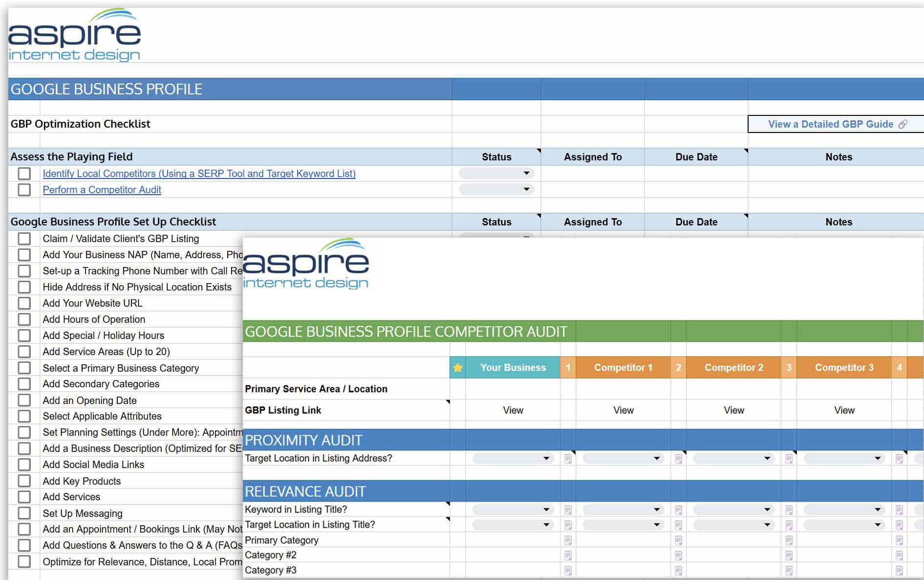This screenshot has height=580, width=924.
Task: Tick the Claim / Validate Client's GBP Listing checkbox
Action: pos(24,239)
